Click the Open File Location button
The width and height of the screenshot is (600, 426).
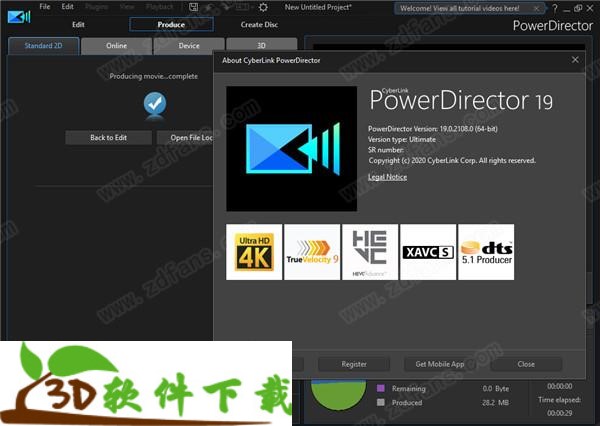186,137
